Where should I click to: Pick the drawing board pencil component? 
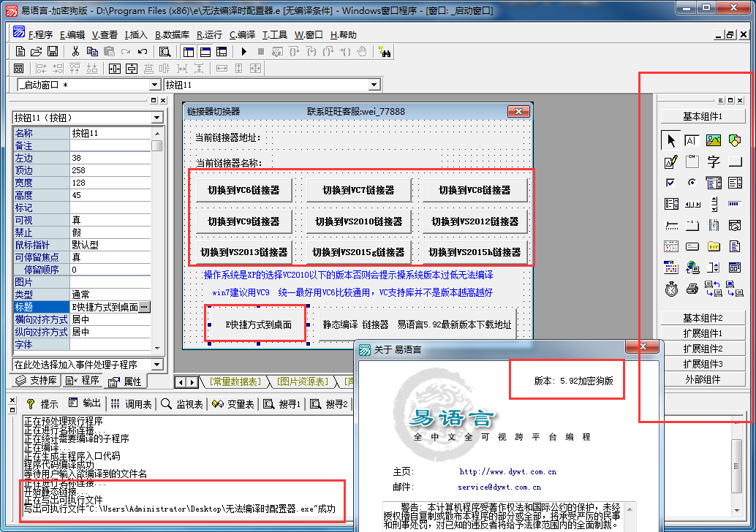[670, 162]
